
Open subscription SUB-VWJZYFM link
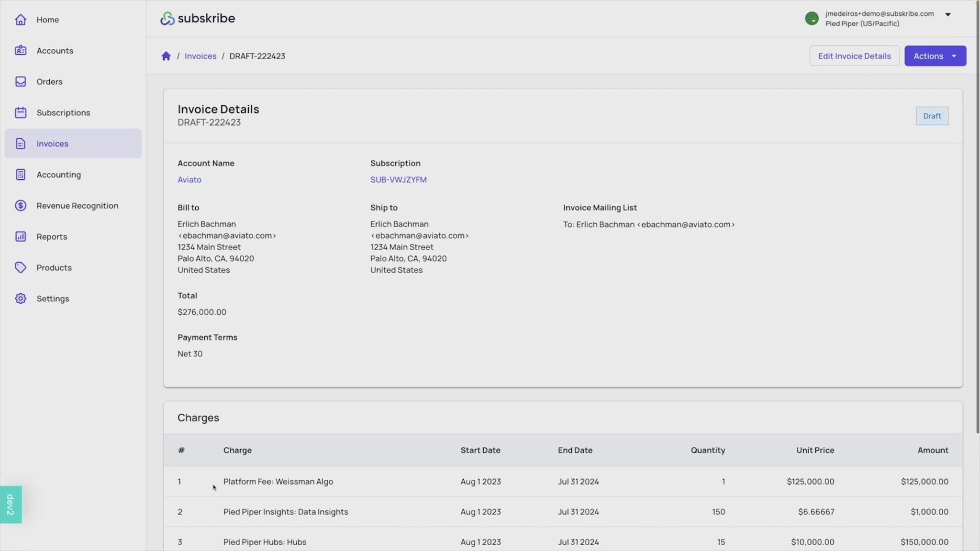398,180
